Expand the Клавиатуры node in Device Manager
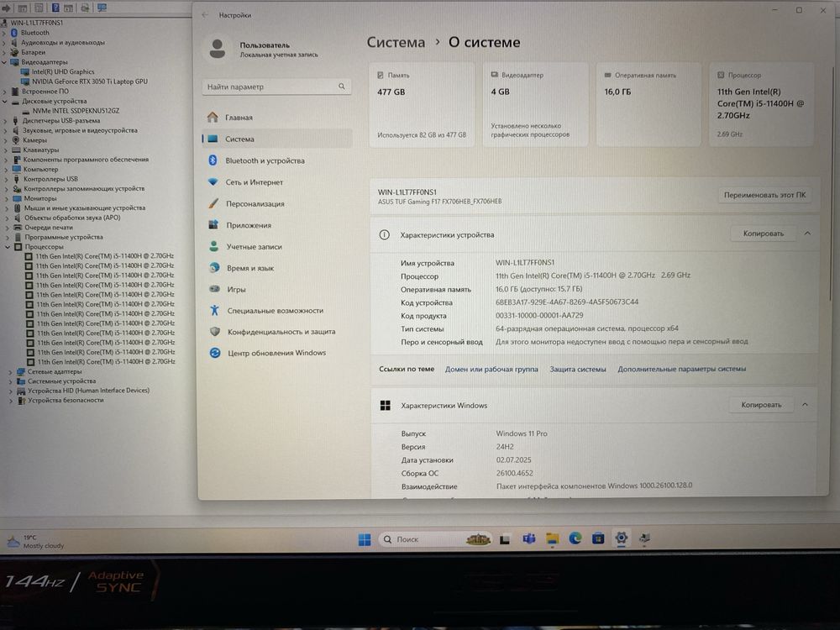Screen dimensions: 840x630 tap(6, 150)
